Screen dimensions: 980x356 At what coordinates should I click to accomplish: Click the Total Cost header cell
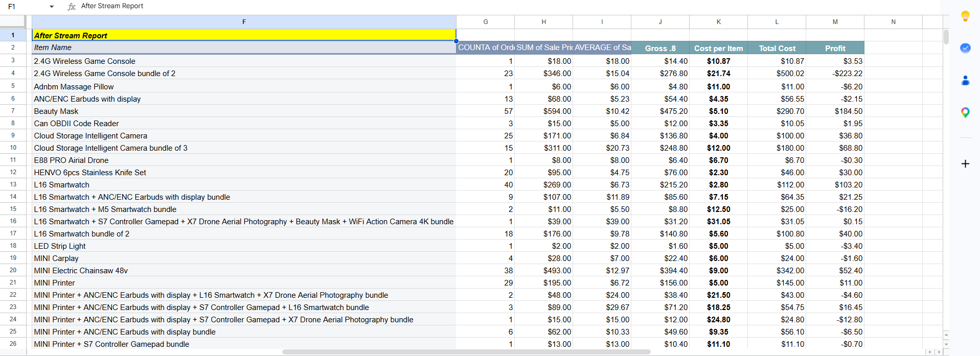point(777,48)
